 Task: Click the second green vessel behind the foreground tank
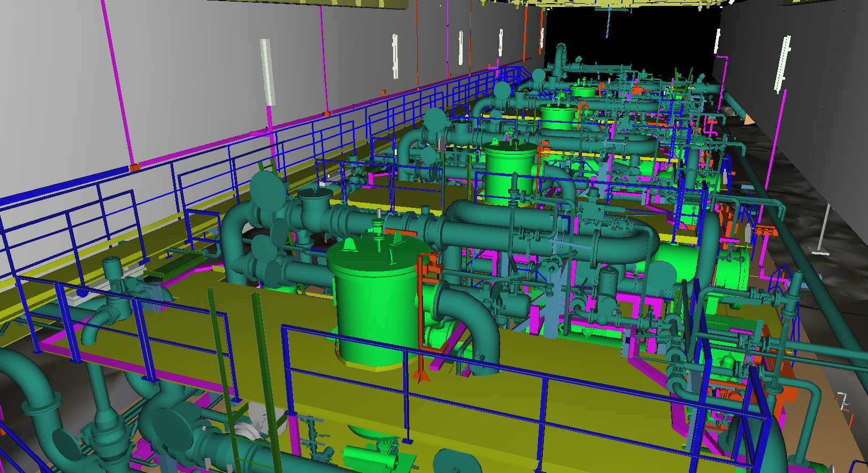point(508,171)
